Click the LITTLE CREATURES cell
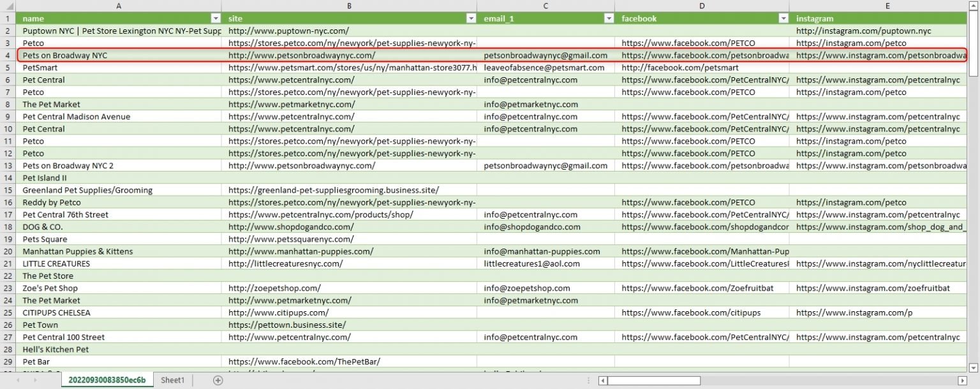This screenshot has width=980, height=389. pyautogui.click(x=119, y=263)
